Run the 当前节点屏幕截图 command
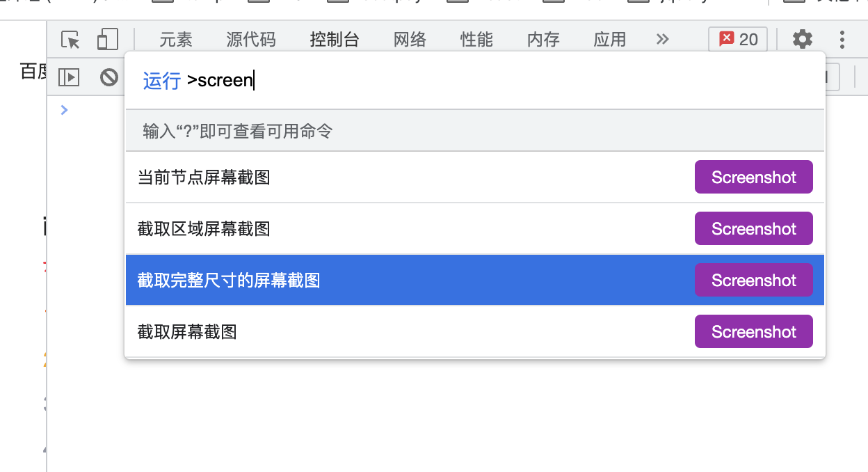Viewport: 868px width, 472px height. pyautogui.click(x=475, y=178)
